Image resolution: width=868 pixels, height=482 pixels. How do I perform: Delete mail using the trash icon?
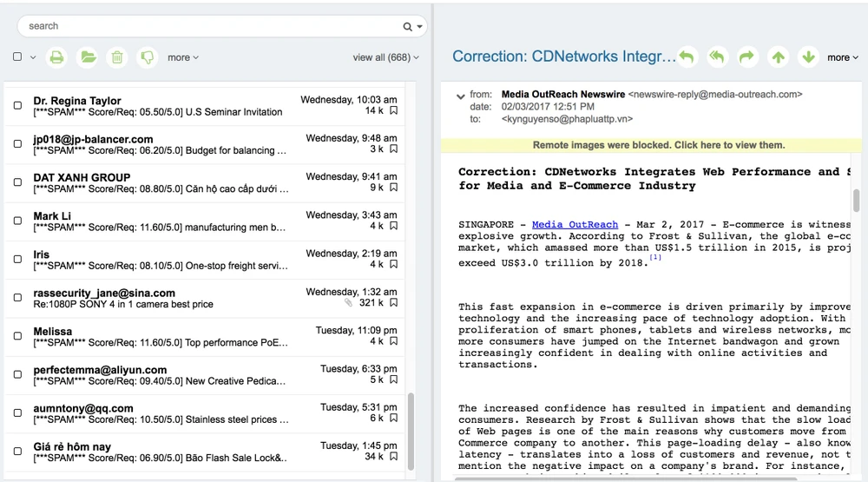coord(117,57)
